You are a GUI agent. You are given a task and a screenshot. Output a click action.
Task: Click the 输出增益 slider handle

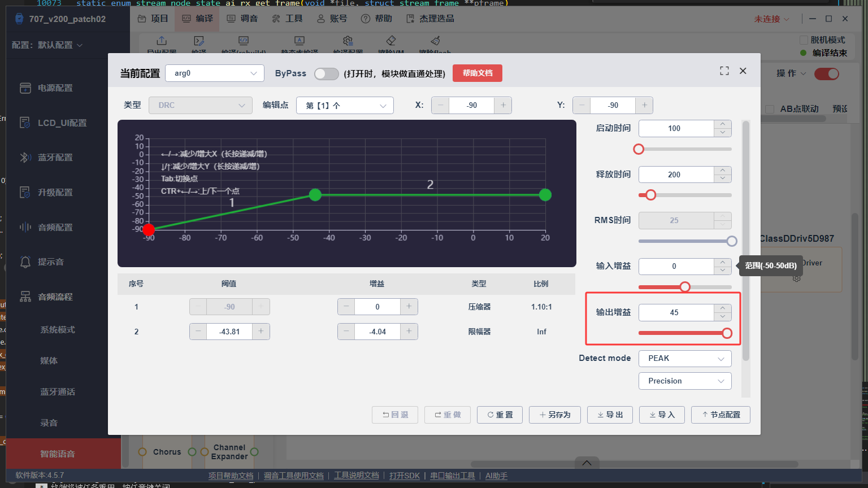point(727,333)
